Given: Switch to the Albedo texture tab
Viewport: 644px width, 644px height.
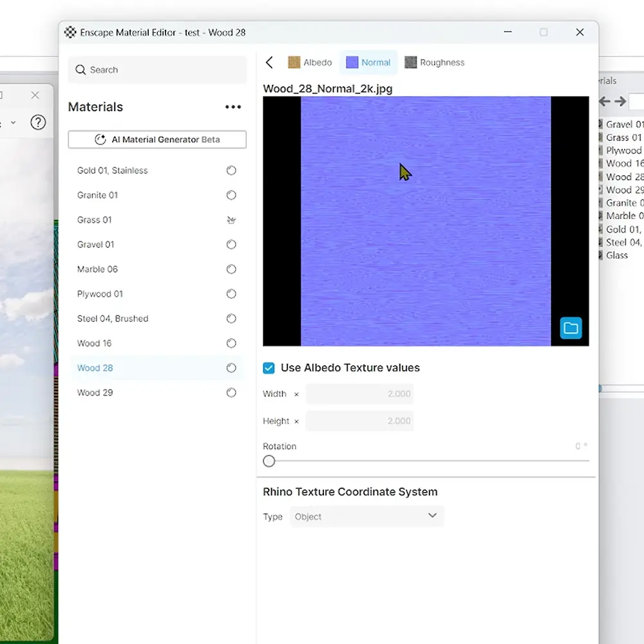Looking at the screenshot, I should 310,62.
